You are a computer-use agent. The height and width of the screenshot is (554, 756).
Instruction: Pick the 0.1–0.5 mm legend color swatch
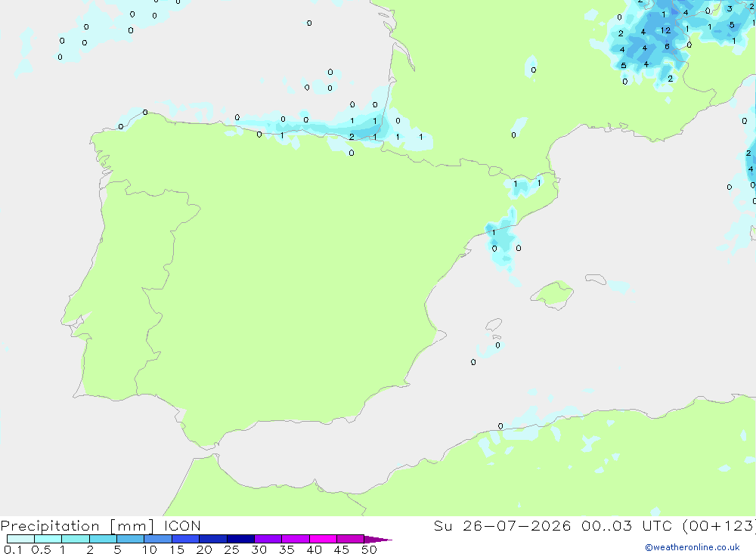tap(20, 539)
